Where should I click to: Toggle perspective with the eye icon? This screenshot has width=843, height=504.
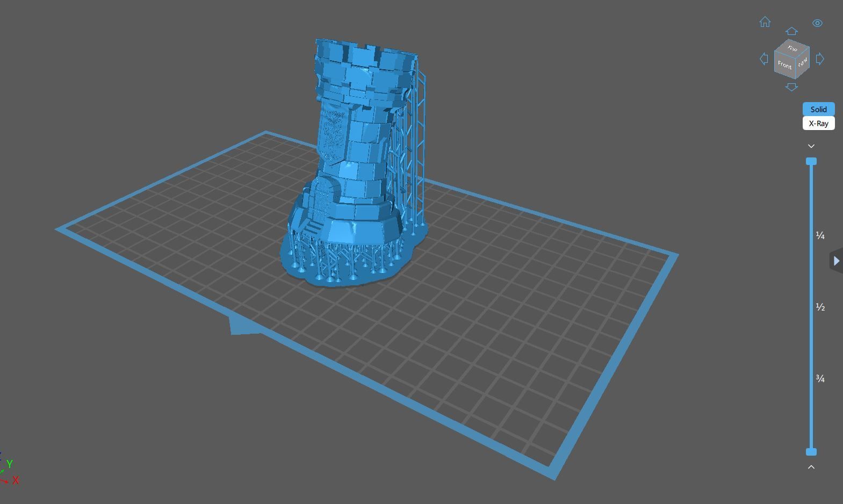pyautogui.click(x=817, y=23)
